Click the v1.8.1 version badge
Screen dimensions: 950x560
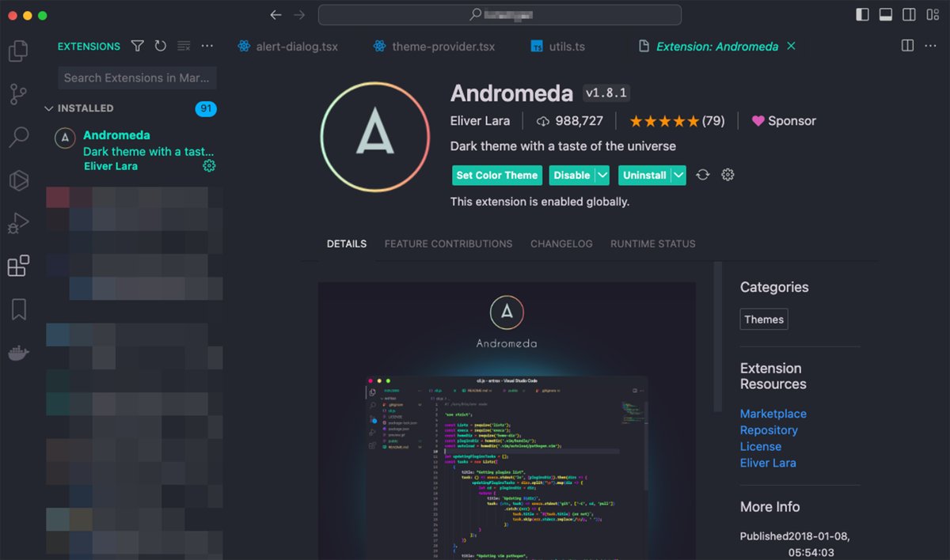point(606,93)
